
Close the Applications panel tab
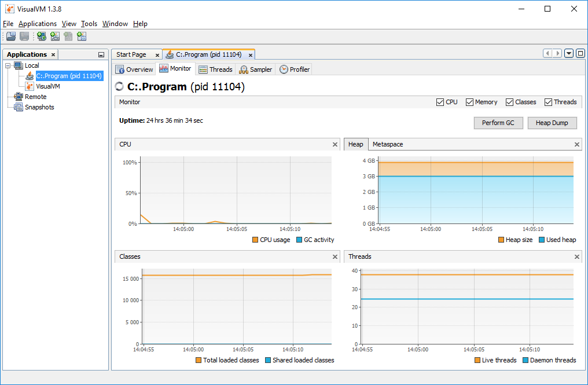53,55
